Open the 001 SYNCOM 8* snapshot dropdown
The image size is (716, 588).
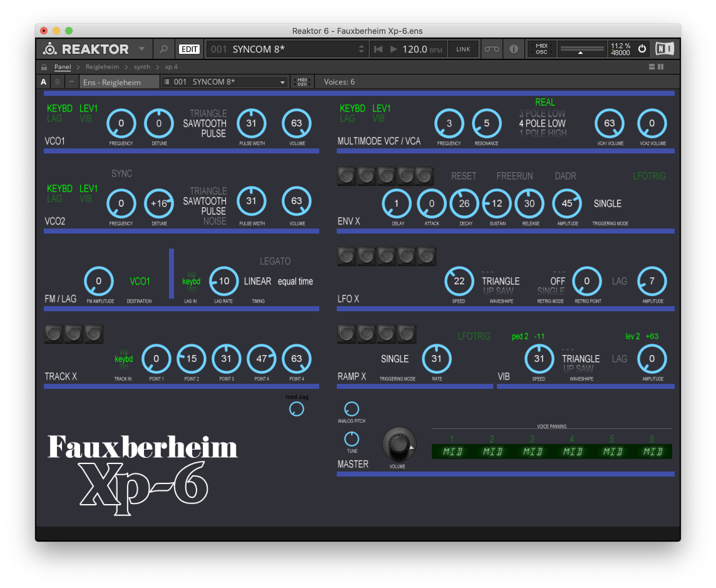click(x=224, y=82)
